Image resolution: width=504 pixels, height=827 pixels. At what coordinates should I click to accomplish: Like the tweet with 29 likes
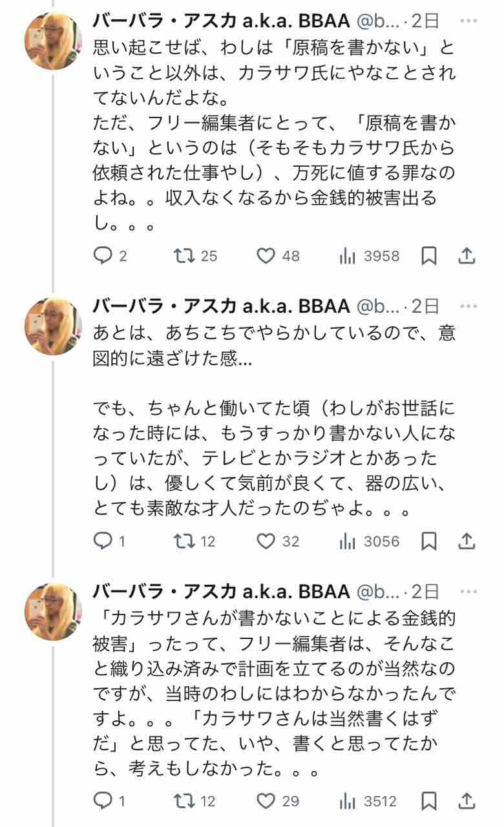pos(267,801)
